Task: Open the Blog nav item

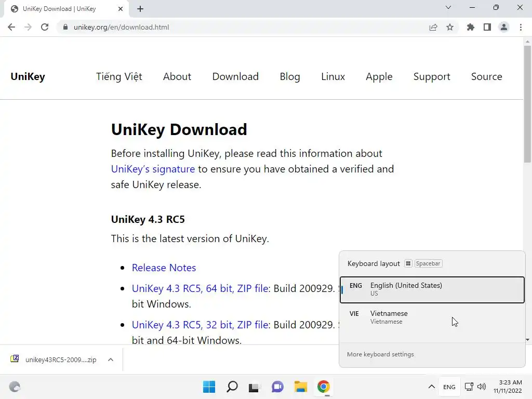Action: (x=290, y=77)
